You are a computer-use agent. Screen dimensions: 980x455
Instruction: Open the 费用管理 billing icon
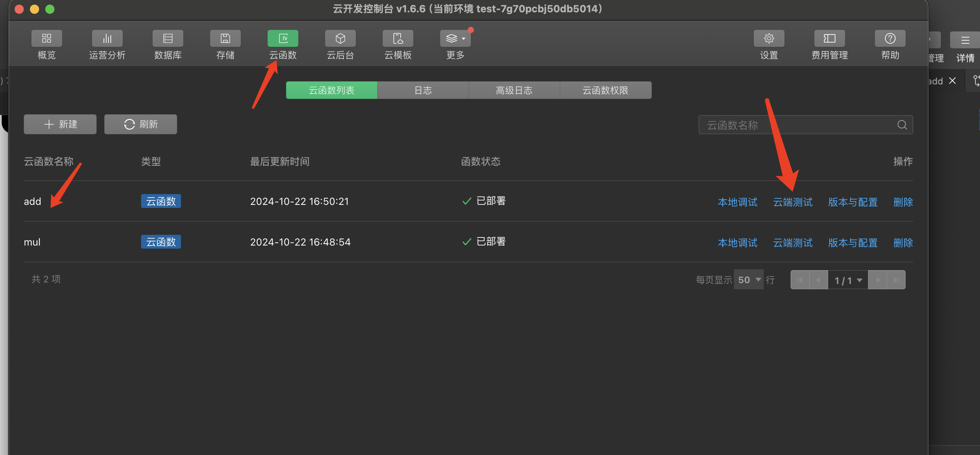point(829,39)
